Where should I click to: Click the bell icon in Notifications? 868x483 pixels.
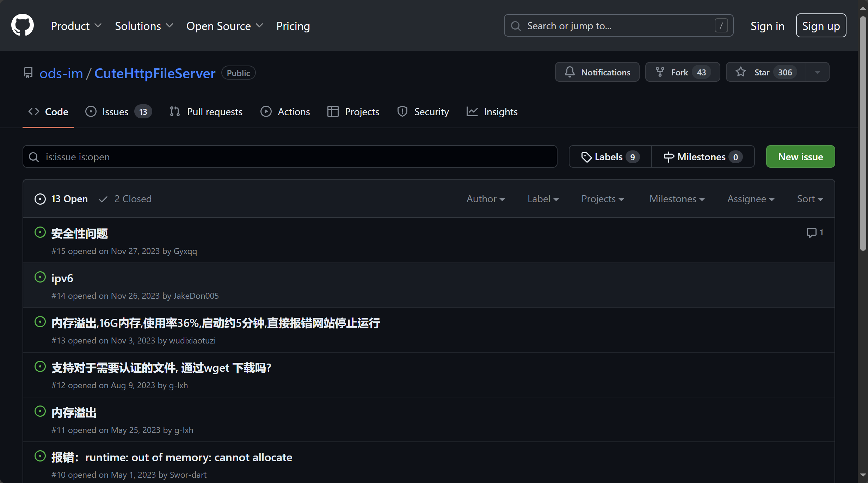[570, 72]
